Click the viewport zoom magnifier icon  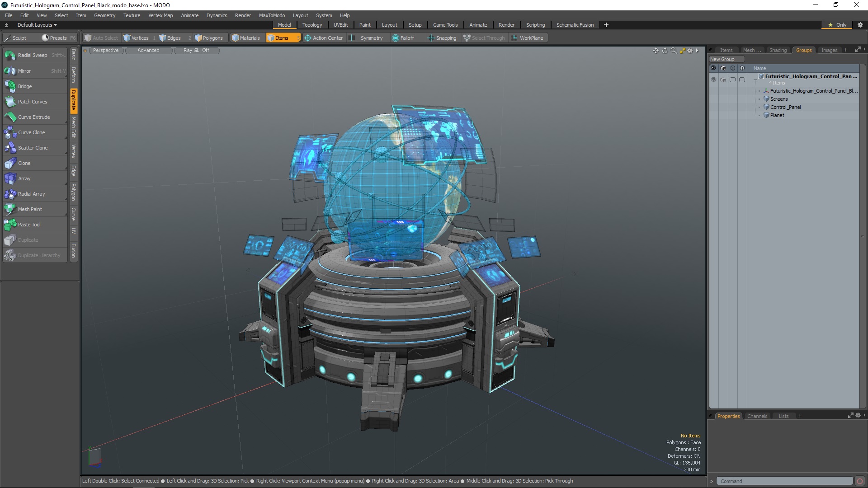[674, 51]
